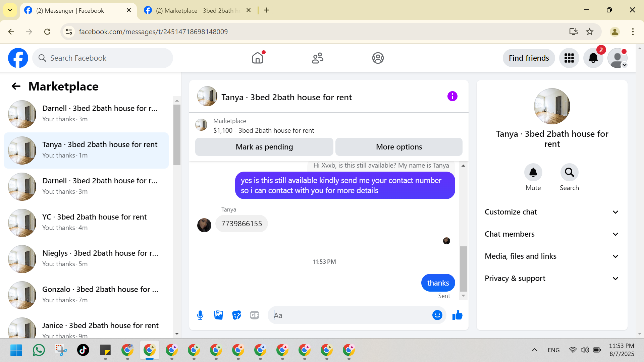Click the voice clip microphone icon
Image resolution: width=644 pixels, height=362 pixels.
pos(200,315)
